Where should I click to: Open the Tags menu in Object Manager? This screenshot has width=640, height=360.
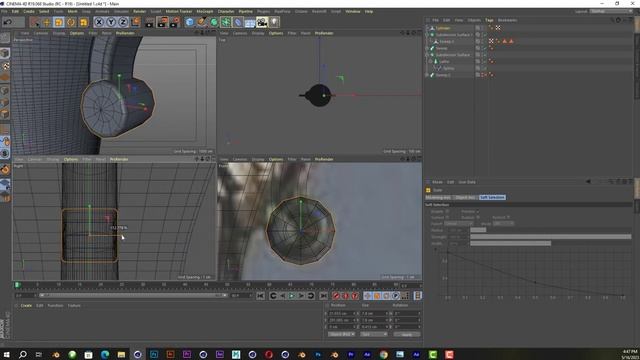[489, 20]
